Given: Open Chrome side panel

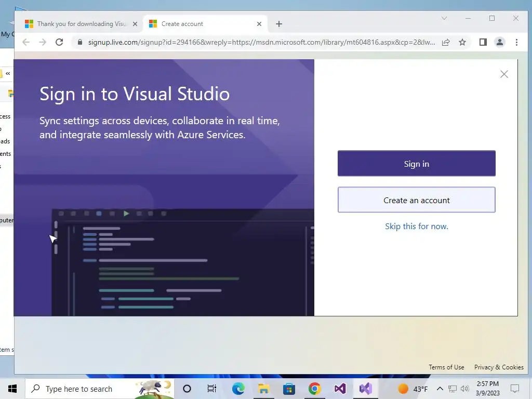Looking at the screenshot, I should tap(483, 42).
